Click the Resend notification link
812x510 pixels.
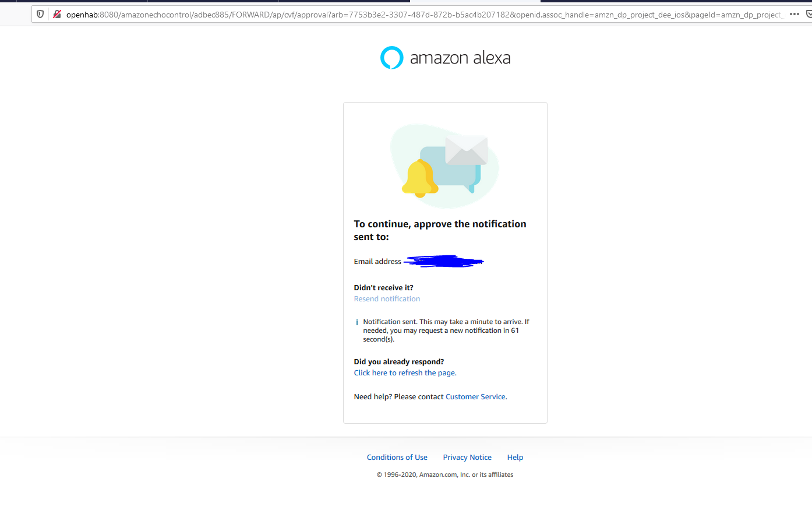[387, 299]
